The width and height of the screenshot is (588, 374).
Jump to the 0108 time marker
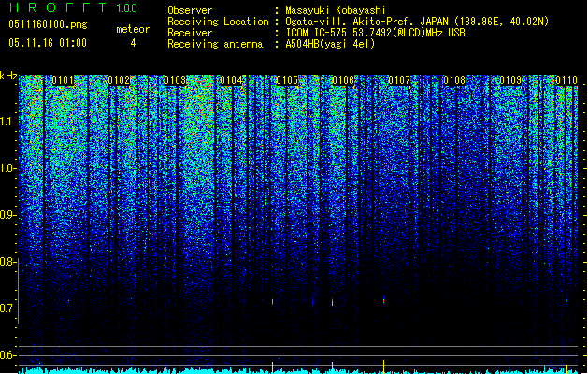tap(454, 80)
